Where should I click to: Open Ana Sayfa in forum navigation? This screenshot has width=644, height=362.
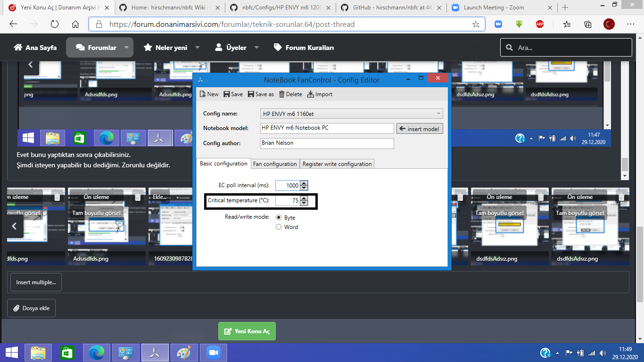coord(35,48)
